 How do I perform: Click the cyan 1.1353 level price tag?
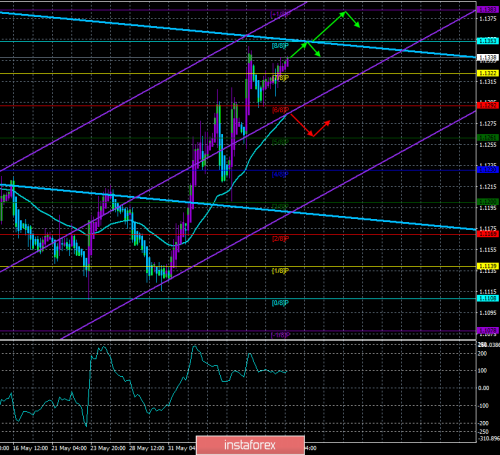click(488, 41)
